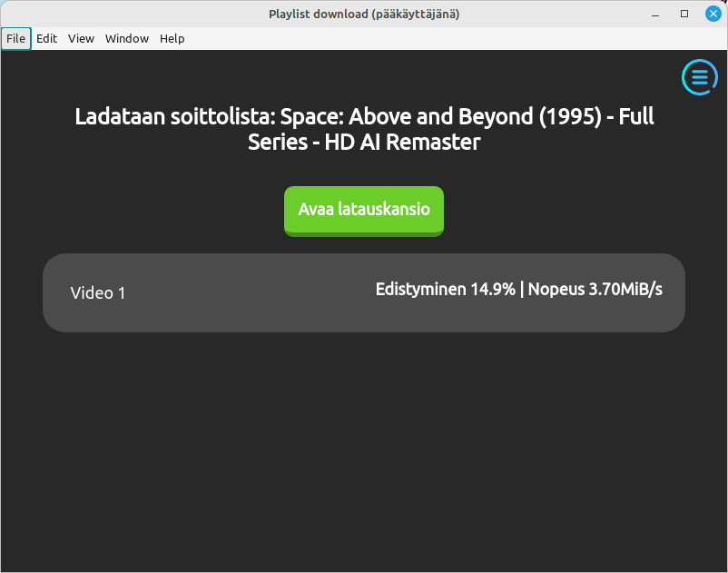
Task: Open the View menu
Action: pyautogui.click(x=82, y=38)
